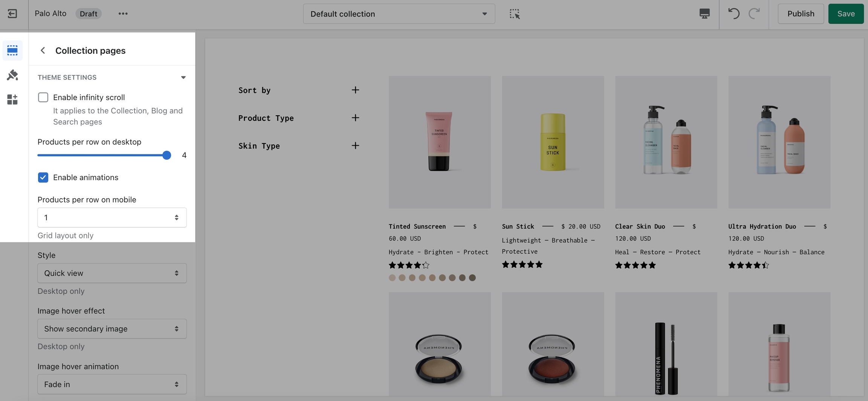Open the three-dot more actions menu

click(123, 14)
